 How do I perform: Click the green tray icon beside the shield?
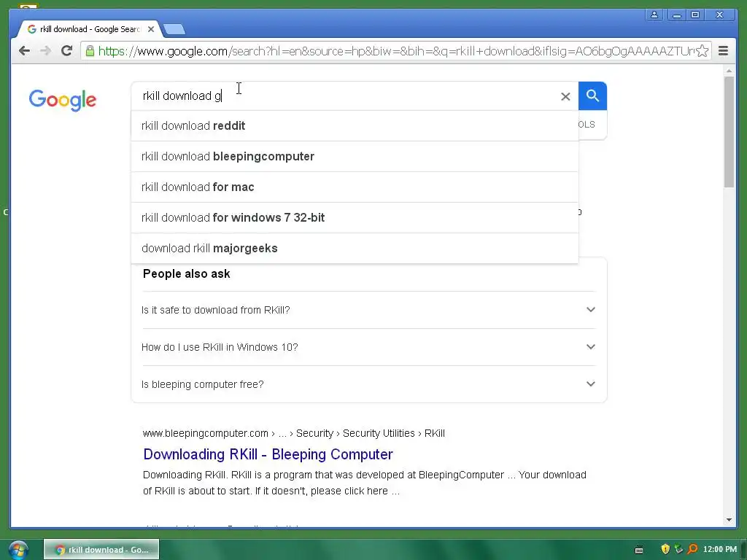click(x=679, y=549)
